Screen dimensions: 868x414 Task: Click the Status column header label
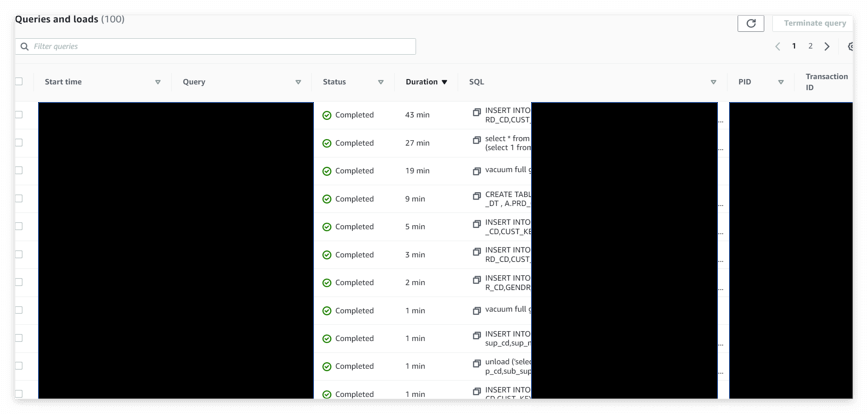(x=334, y=82)
